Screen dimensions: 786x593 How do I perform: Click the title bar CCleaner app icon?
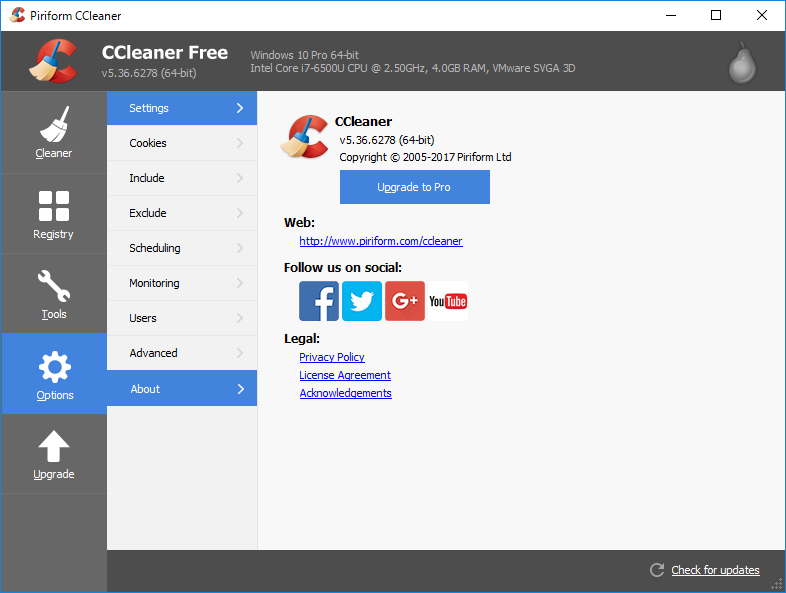point(17,15)
